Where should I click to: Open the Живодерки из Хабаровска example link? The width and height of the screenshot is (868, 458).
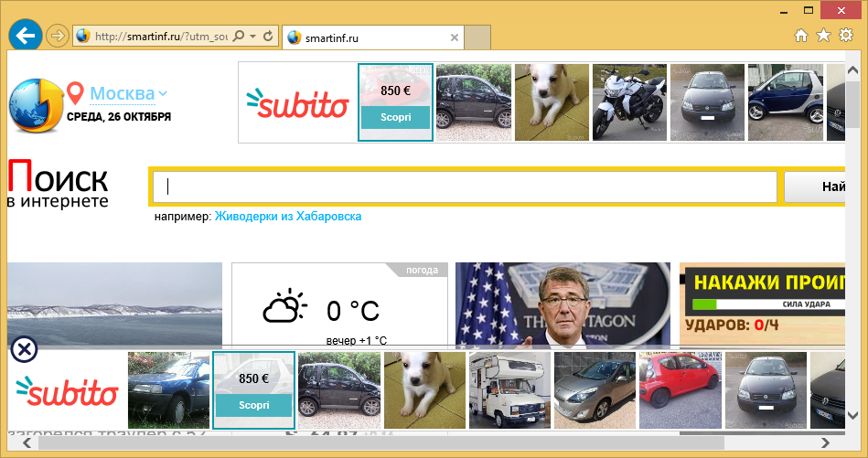(x=288, y=217)
